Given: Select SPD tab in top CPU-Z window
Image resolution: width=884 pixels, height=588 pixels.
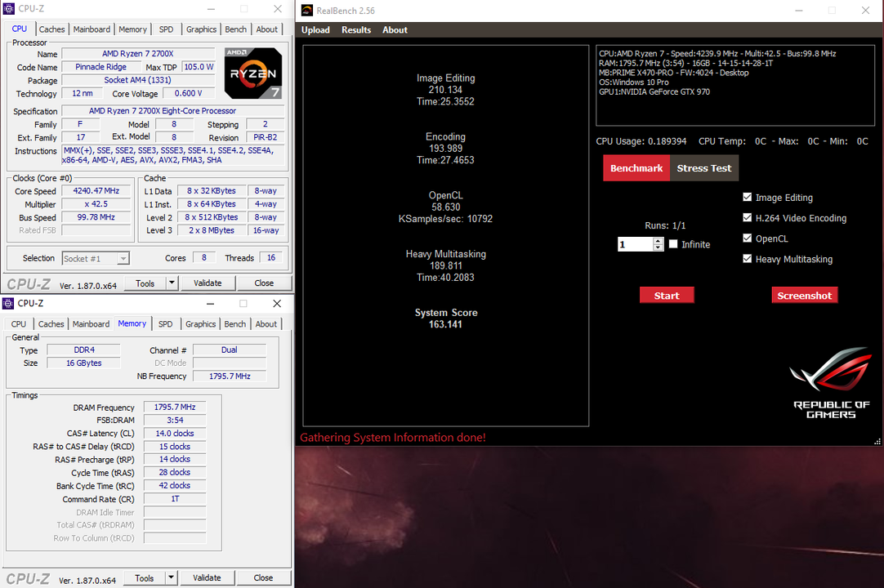Looking at the screenshot, I should pyautogui.click(x=167, y=29).
